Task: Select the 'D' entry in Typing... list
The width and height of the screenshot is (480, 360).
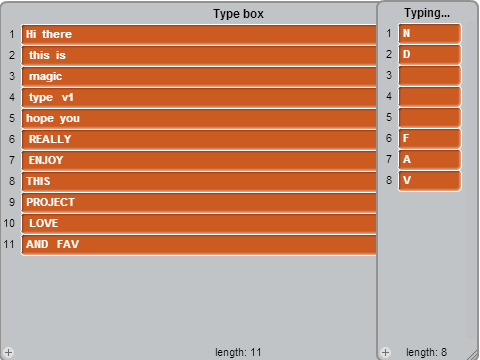Action: pos(430,54)
